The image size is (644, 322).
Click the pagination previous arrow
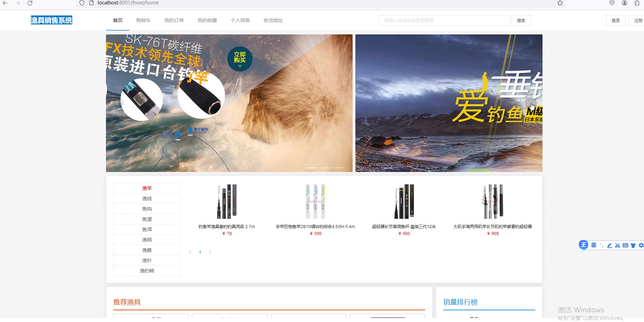point(190,253)
